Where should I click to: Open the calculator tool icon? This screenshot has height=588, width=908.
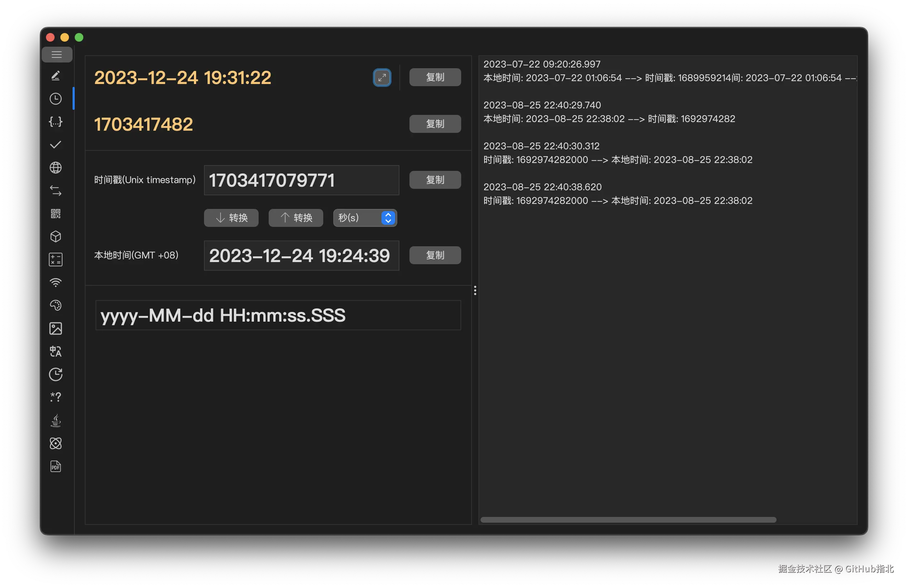click(x=56, y=260)
